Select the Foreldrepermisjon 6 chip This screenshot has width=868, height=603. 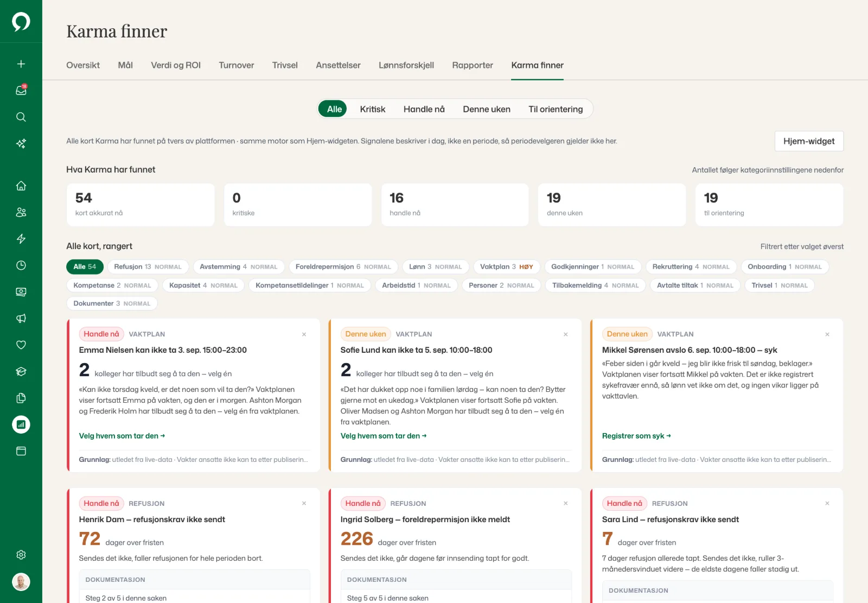tap(343, 267)
